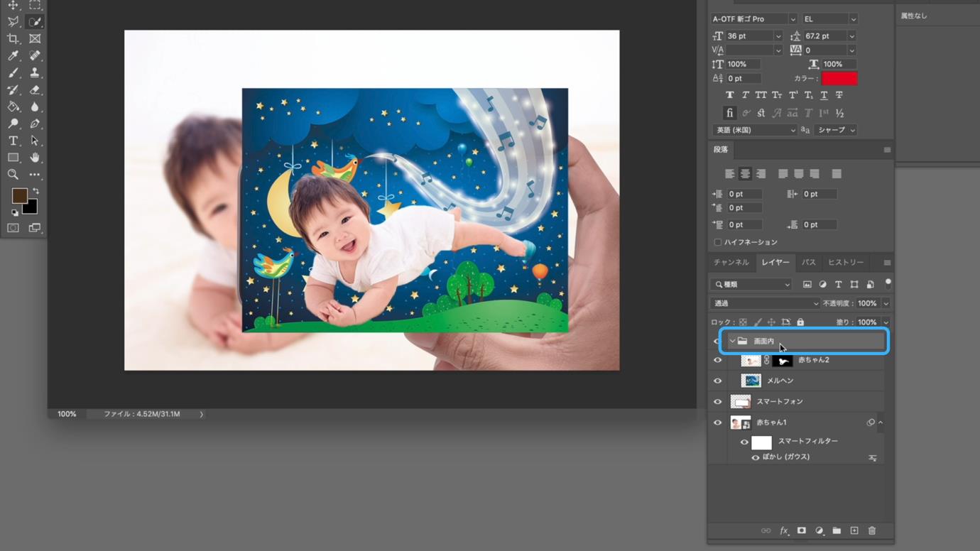The width and height of the screenshot is (980, 551).
Task: Add a layer mask from the Layers footer
Action: 801,530
